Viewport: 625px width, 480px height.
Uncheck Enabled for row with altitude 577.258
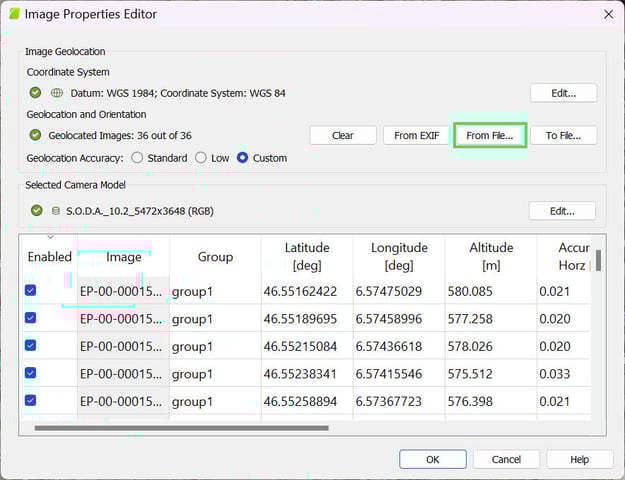point(30,318)
